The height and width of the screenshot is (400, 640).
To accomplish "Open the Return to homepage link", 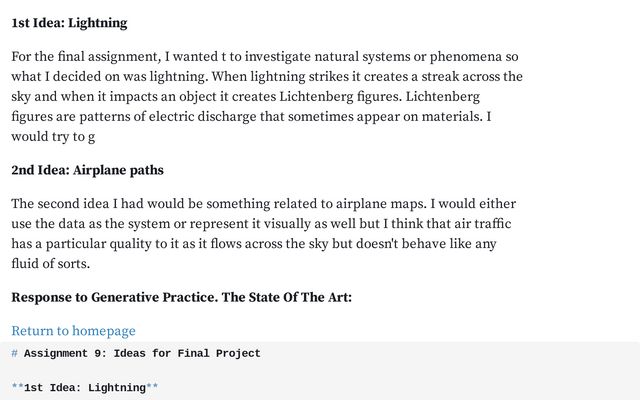I will point(73,331).
